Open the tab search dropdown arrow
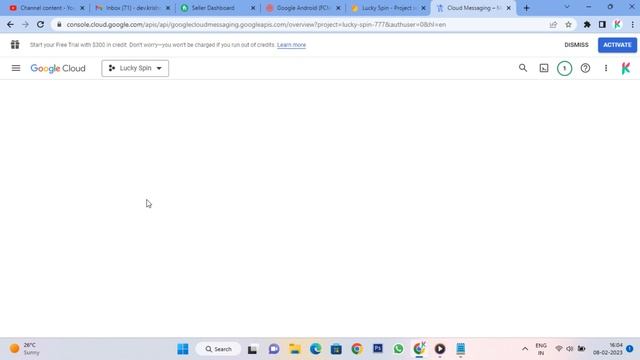 567,7
